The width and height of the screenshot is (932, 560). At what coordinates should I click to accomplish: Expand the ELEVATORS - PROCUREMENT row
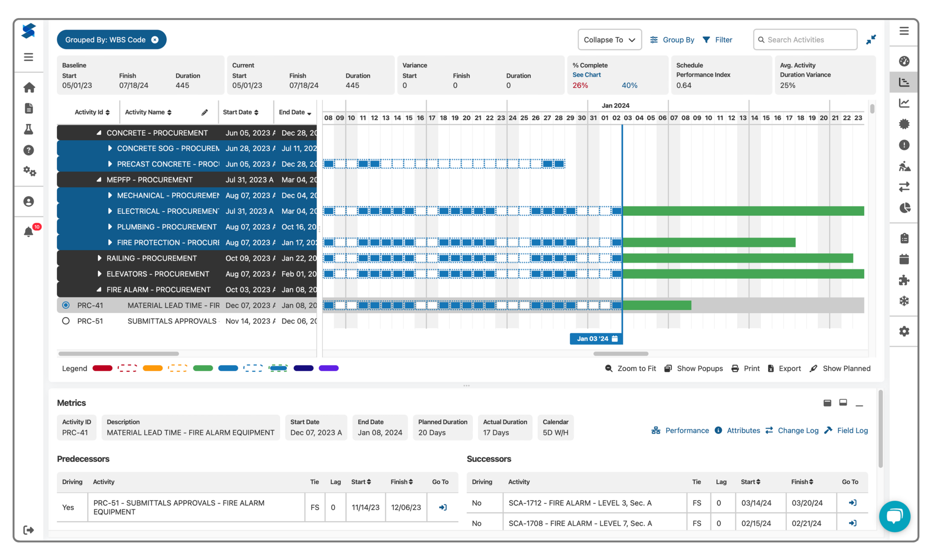[100, 273]
